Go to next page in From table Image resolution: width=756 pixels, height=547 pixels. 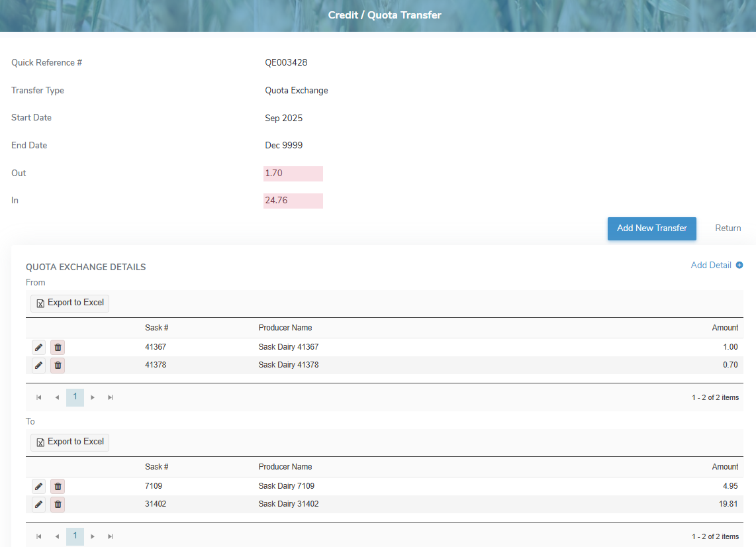tap(93, 397)
